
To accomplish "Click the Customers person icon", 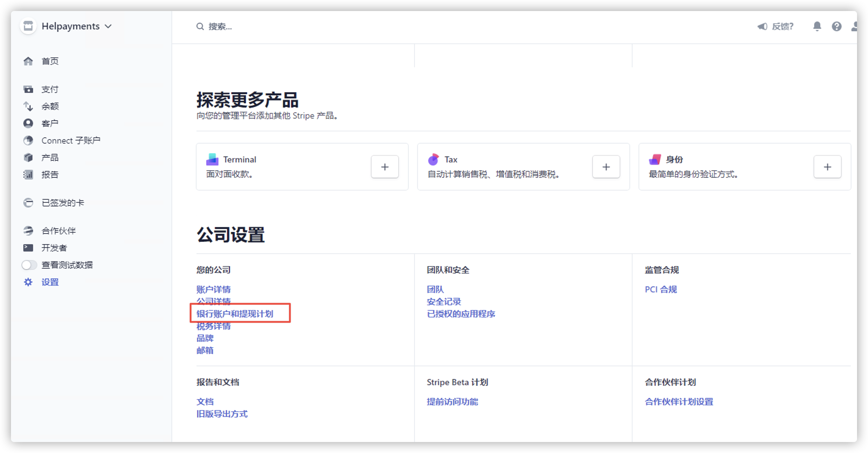I will tap(28, 123).
